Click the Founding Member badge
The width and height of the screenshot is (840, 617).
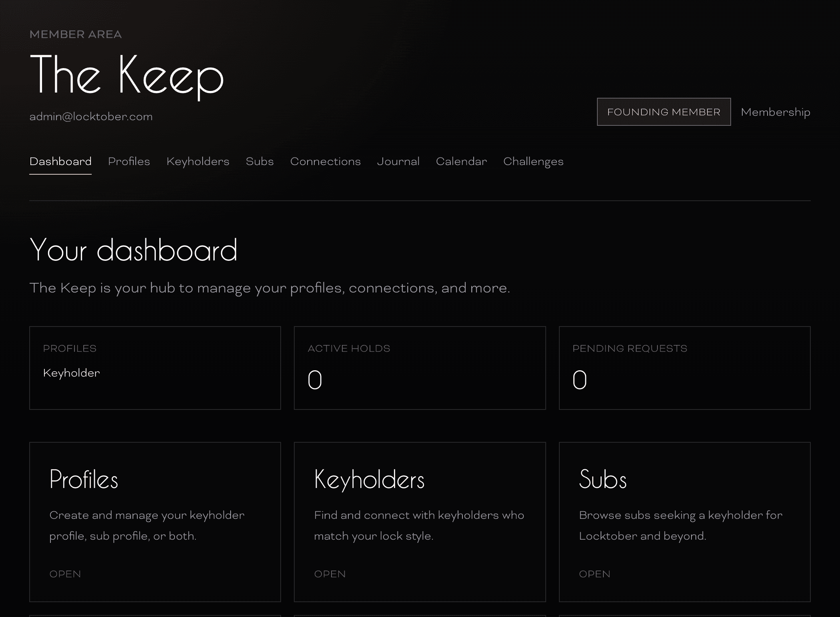pyautogui.click(x=664, y=112)
